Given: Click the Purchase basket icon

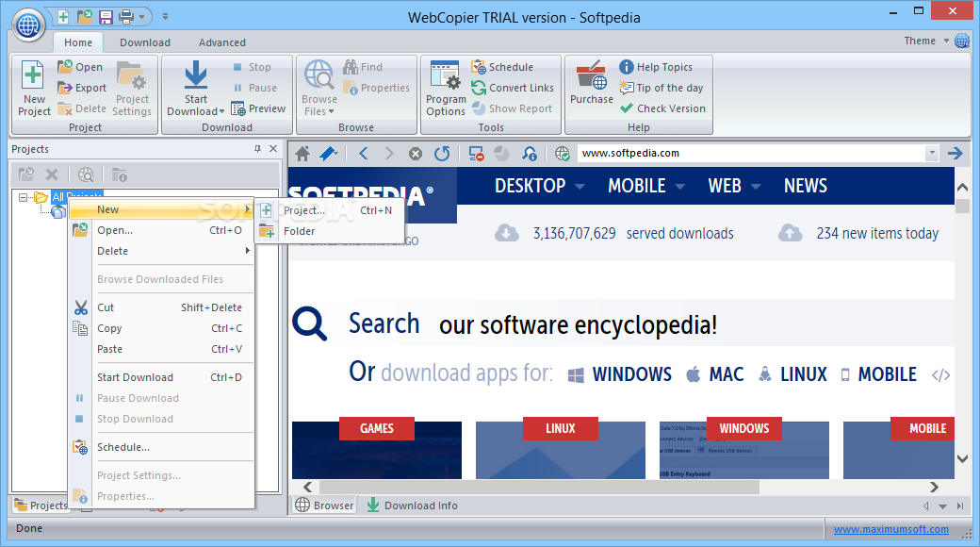Looking at the screenshot, I should pos(591,75).
